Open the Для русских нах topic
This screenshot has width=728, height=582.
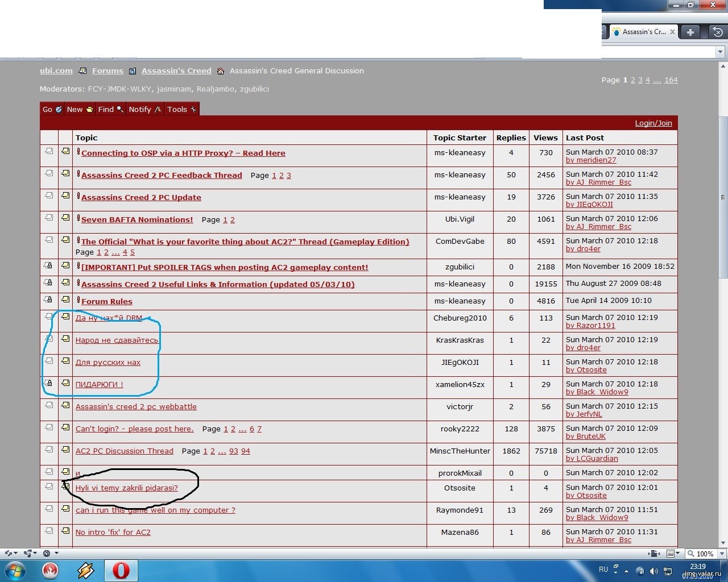point(108,362)
